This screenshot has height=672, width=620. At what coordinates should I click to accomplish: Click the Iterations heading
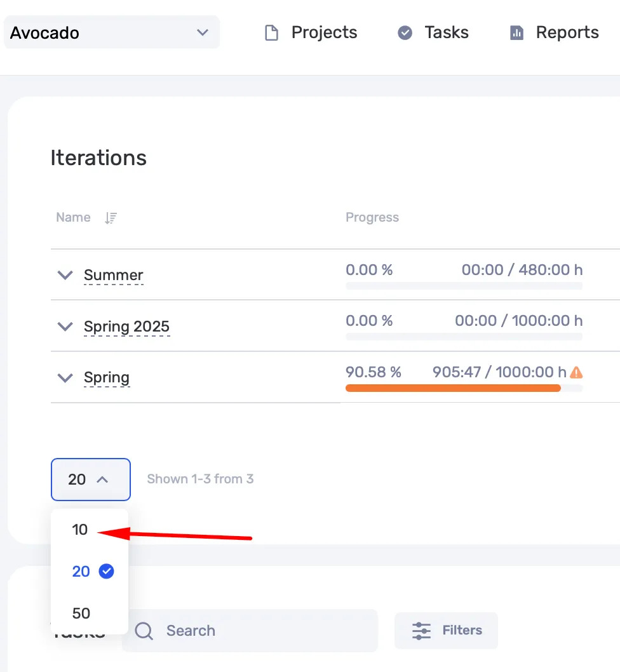pos(98,158)
